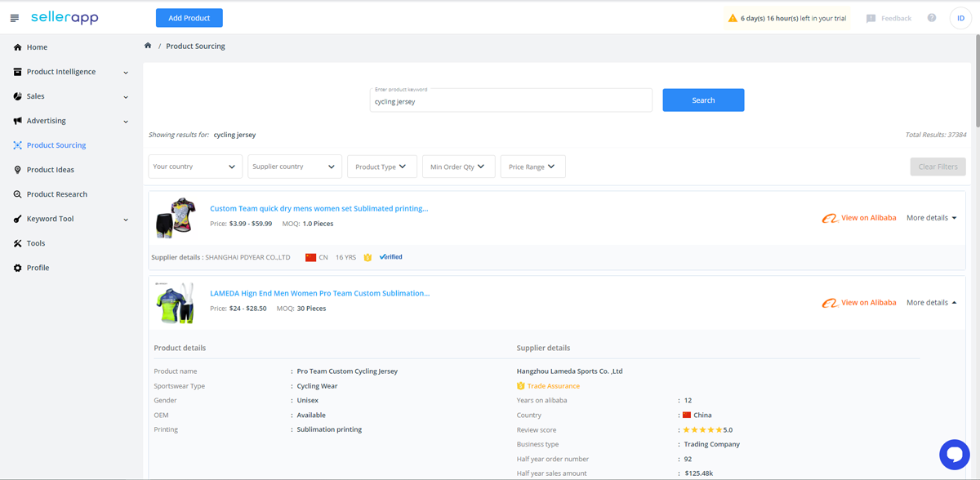
Task: Expand More details for Custom Team product
Action: click(x=932, y=218)
